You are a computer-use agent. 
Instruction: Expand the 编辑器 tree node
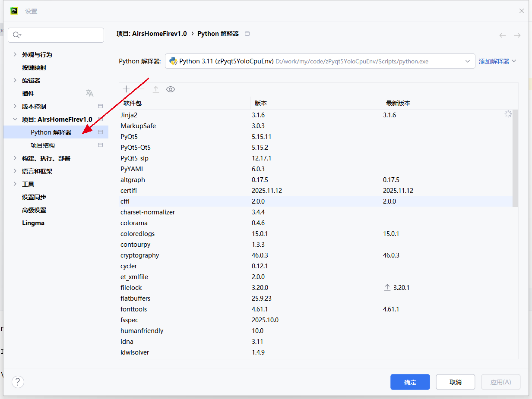15,80
